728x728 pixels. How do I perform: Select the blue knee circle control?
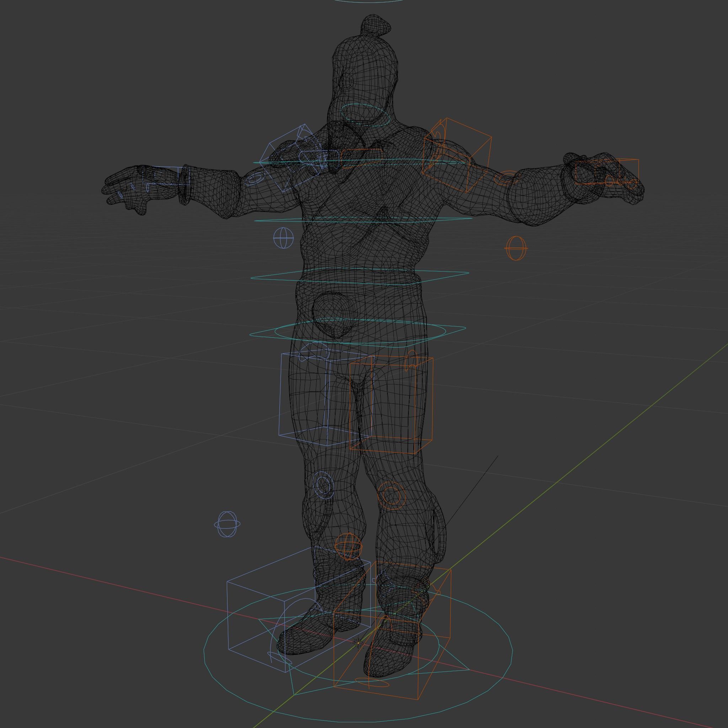pyautogui.click(x=323, y=485)
